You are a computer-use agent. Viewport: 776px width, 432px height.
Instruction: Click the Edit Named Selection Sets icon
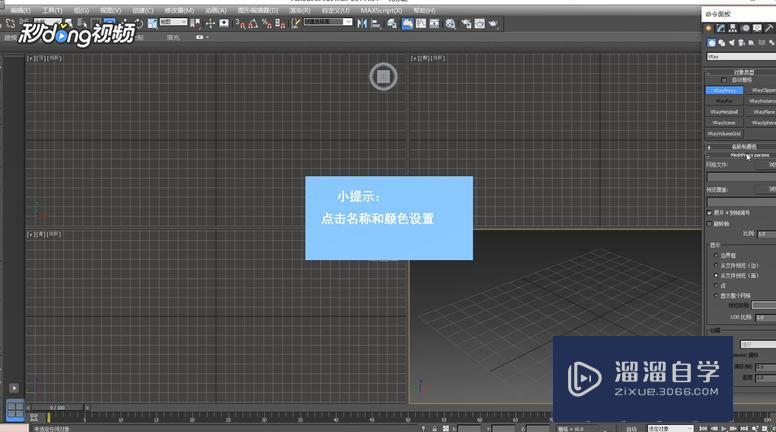coord(295,23)
